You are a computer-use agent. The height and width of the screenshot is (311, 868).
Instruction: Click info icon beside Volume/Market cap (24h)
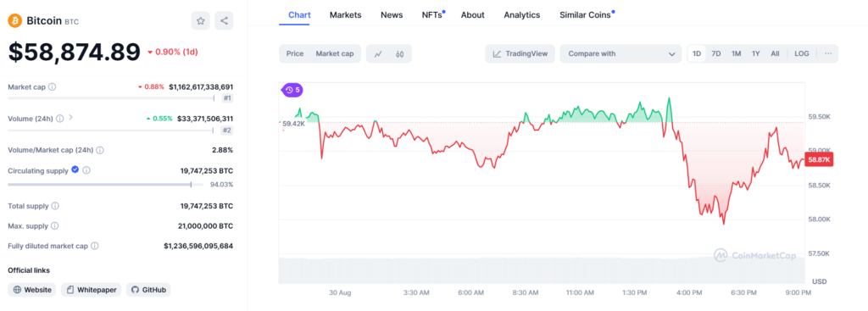[100, 150]
